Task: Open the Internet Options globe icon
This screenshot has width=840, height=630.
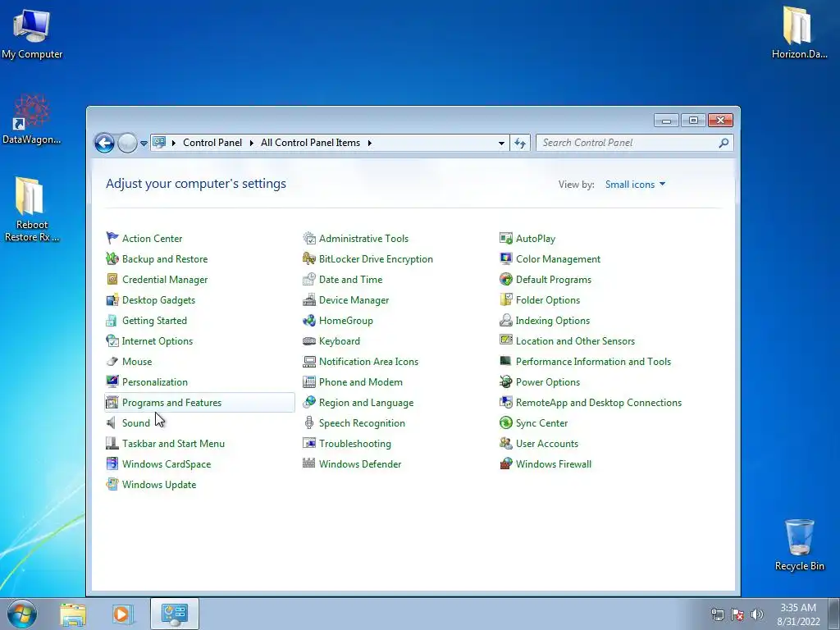Action: pos(112,340)
